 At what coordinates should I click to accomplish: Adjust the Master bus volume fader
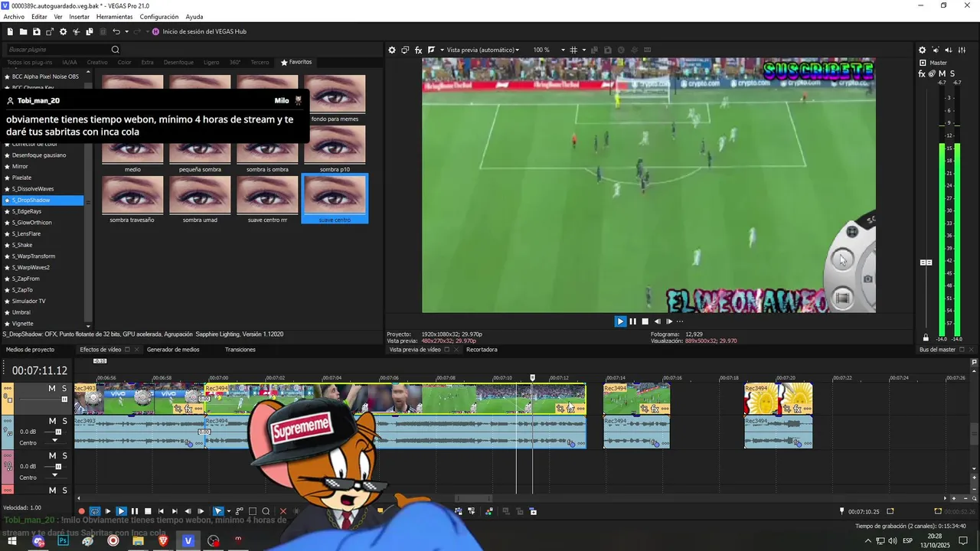click(926, 262)
